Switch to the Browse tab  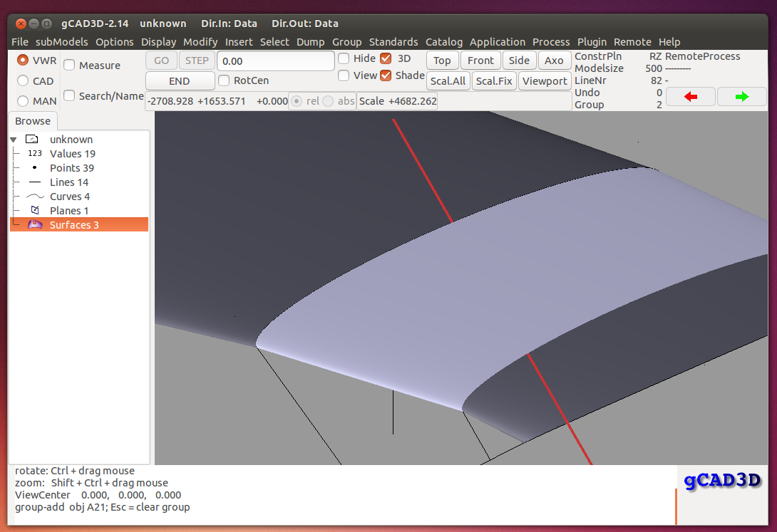tap(33, 121)
